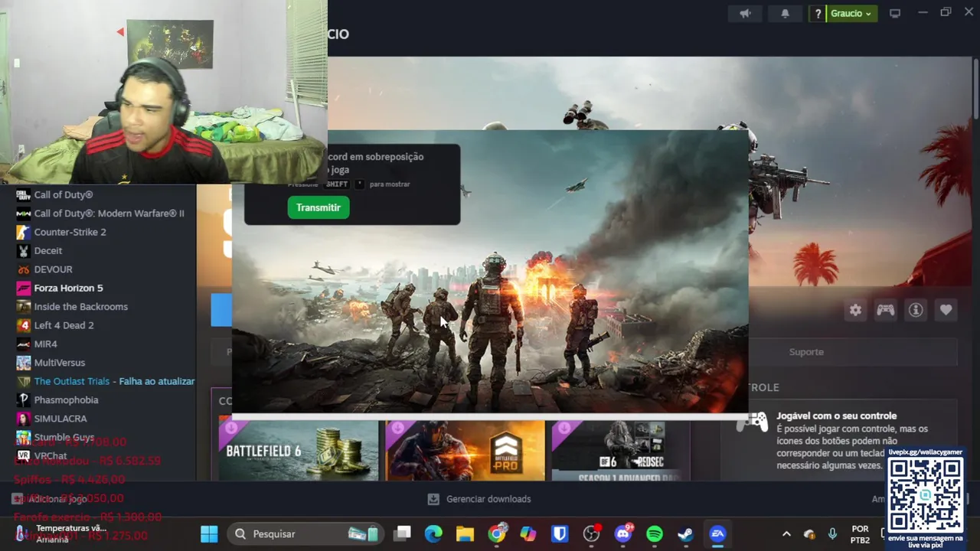Select Call of Duty® in library list
This screenshot has width=980, height=551.
click(x=64, y=195)
